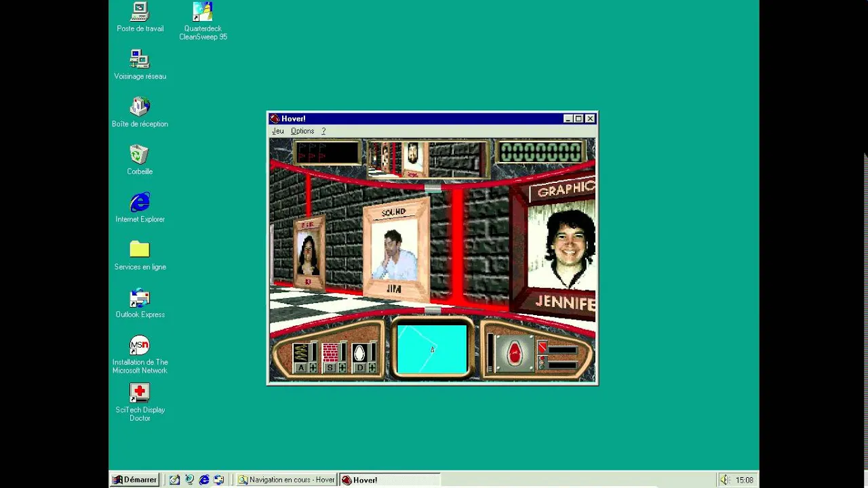Switch to Navigation en cours - Hover task

286,480
